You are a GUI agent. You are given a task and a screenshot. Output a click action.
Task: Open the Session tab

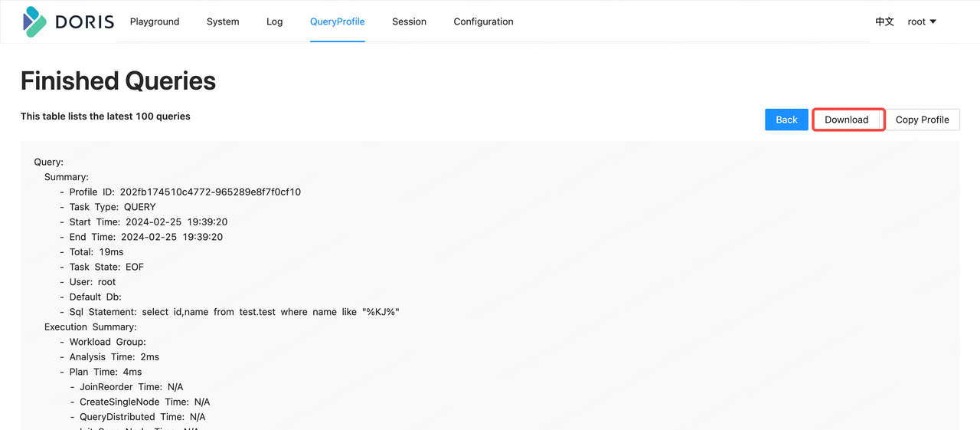pyautogui.click(x=409, y=21)
